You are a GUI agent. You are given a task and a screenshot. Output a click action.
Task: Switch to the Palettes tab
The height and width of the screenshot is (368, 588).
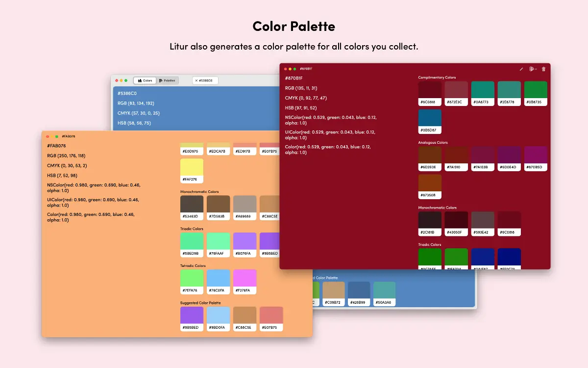167,80
